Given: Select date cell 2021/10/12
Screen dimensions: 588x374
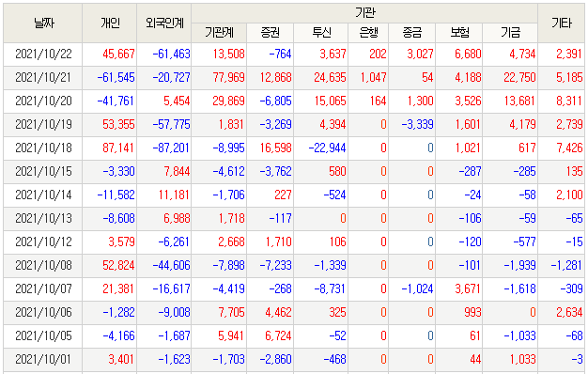Looking at the screenshot, I should click(43, 242).
